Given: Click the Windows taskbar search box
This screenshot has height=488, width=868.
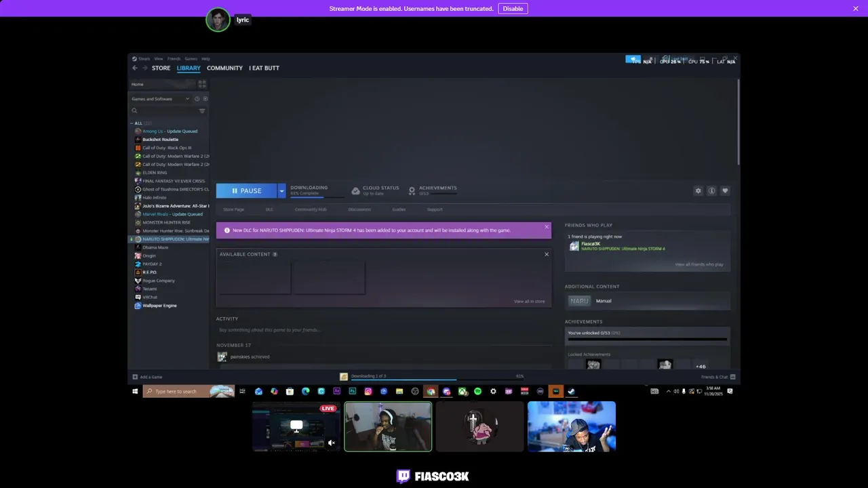Looking at the screenshot, I should click(189, 391).
